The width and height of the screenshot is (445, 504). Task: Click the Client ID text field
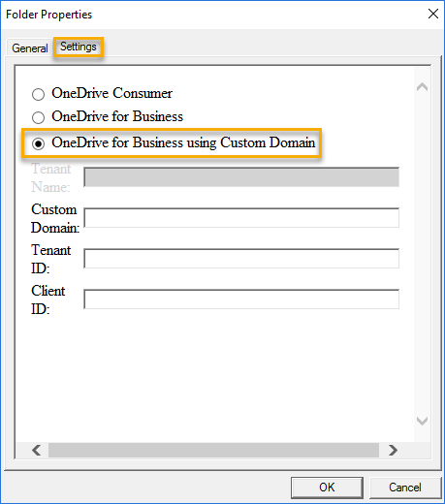pyautogui.click(x=241, y=299)
